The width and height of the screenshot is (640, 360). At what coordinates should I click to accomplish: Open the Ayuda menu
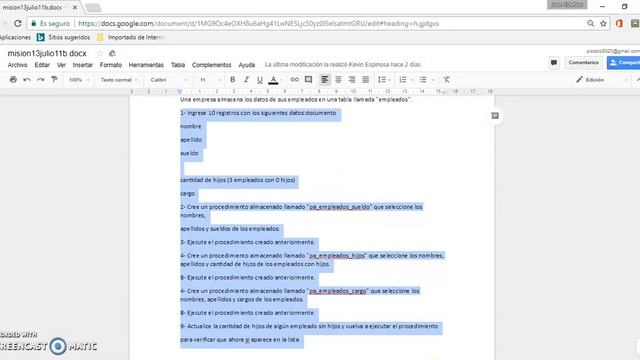click(x=247, y=65)
